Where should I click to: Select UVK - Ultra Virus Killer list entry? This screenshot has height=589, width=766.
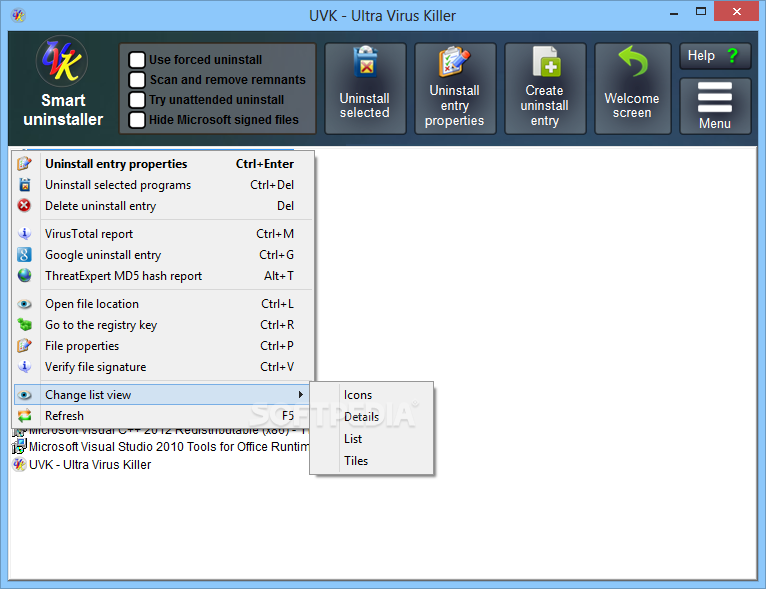coord(90,464)
